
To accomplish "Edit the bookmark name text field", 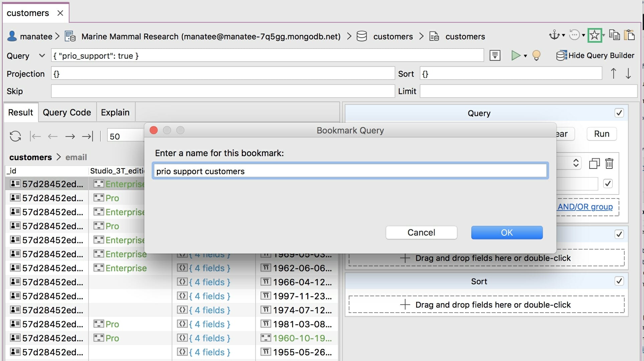I will coord(350,171).
